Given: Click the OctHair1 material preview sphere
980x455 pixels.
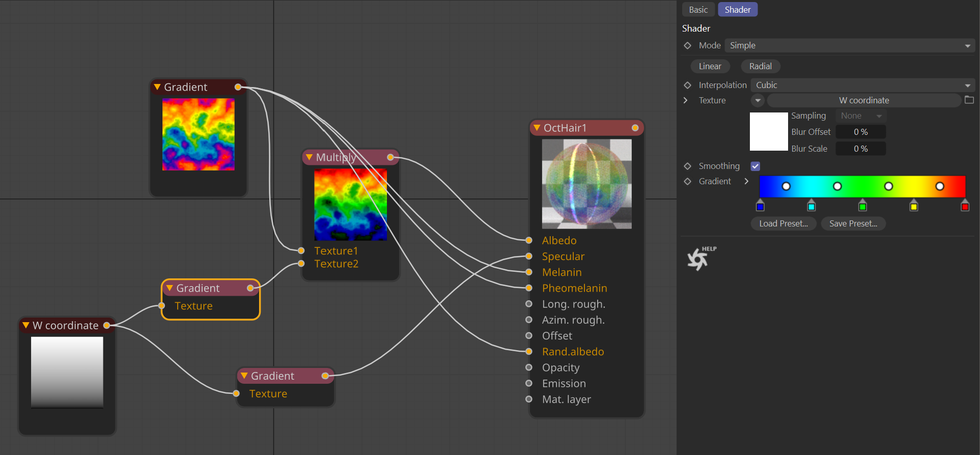Looking at the screenshot, I should (586, 184).
